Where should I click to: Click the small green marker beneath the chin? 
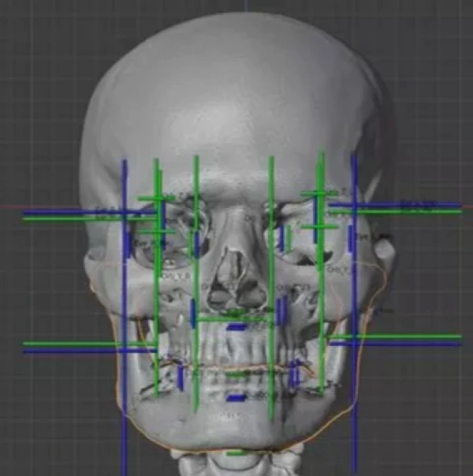coord(235,453)
